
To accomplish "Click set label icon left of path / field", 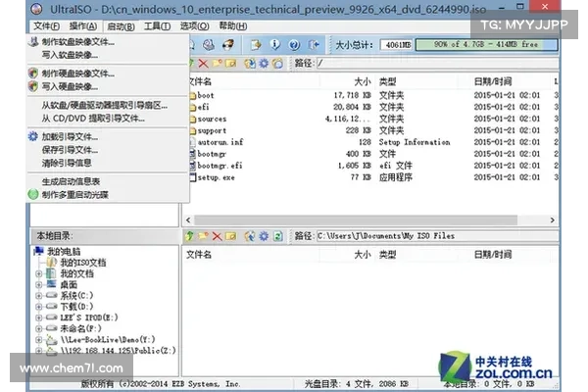I will 278,63.
